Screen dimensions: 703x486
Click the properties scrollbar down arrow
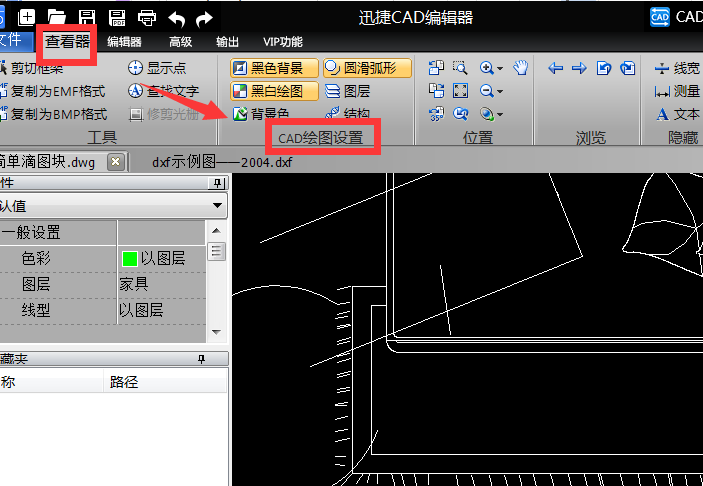click(217, 332)
